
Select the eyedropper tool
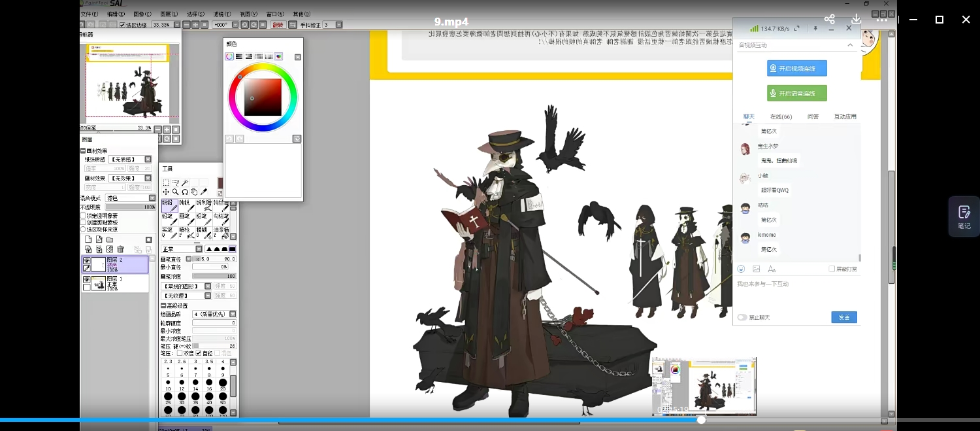pyautogui.click(x=204, y=192)
